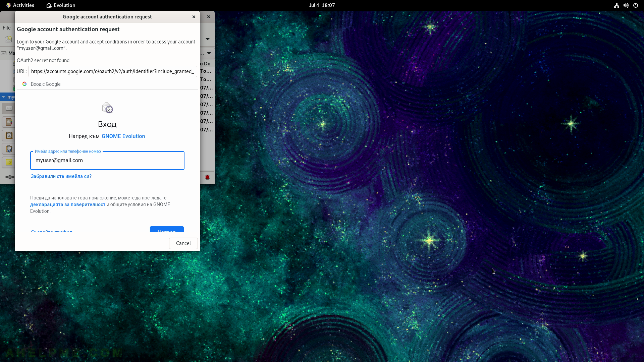Open the network status icon in top bar
Image resolution: width=644 pixels, height=362 pixels.
click(616, 5)
